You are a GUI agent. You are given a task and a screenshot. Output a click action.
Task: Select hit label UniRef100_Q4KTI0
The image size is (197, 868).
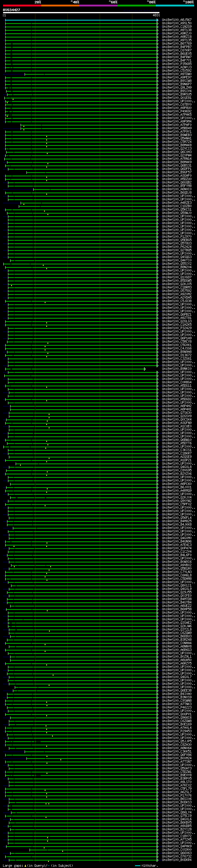(x=177, y=260)
